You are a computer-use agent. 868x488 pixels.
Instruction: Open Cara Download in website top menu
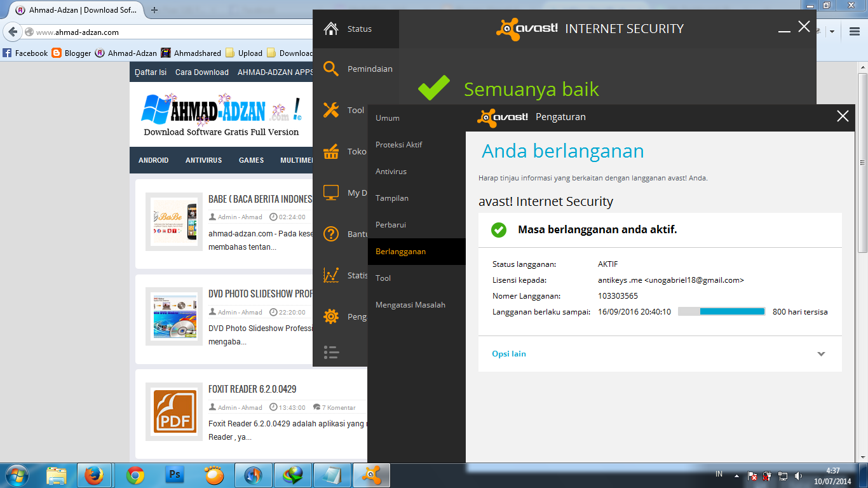pyautogui.click(x=202, y=72)
